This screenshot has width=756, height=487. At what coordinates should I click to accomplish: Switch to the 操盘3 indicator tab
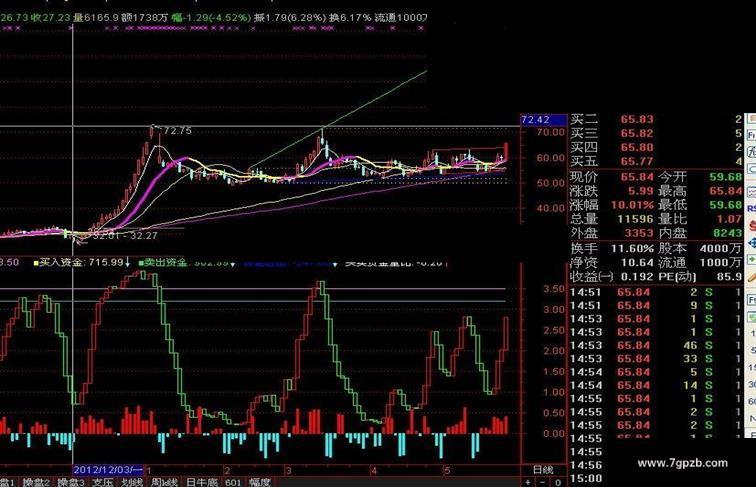point(71,482)
